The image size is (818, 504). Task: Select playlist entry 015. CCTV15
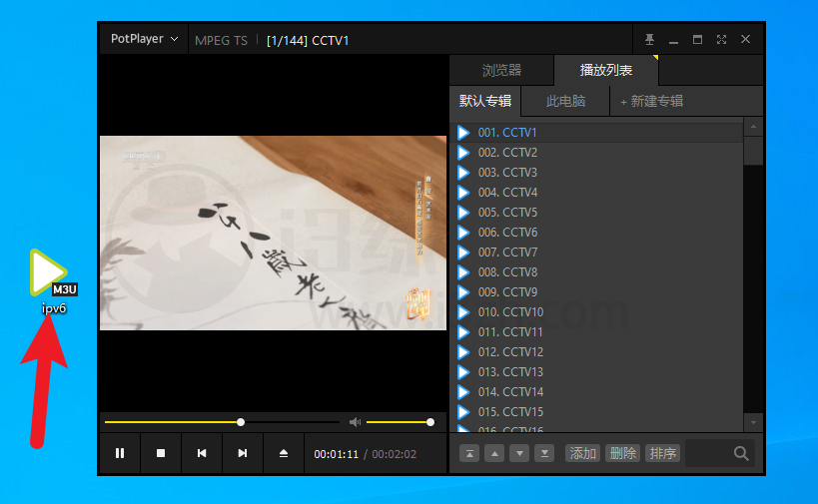[597, 412]
